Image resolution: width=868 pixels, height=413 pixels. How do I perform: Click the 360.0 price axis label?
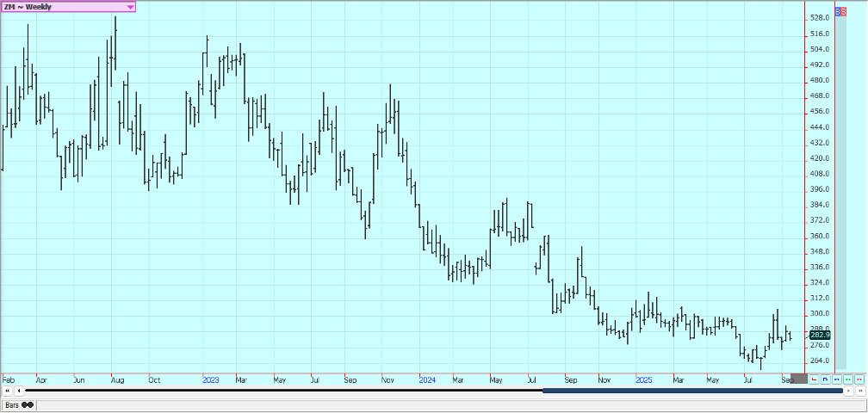click(x=819, y=236)
